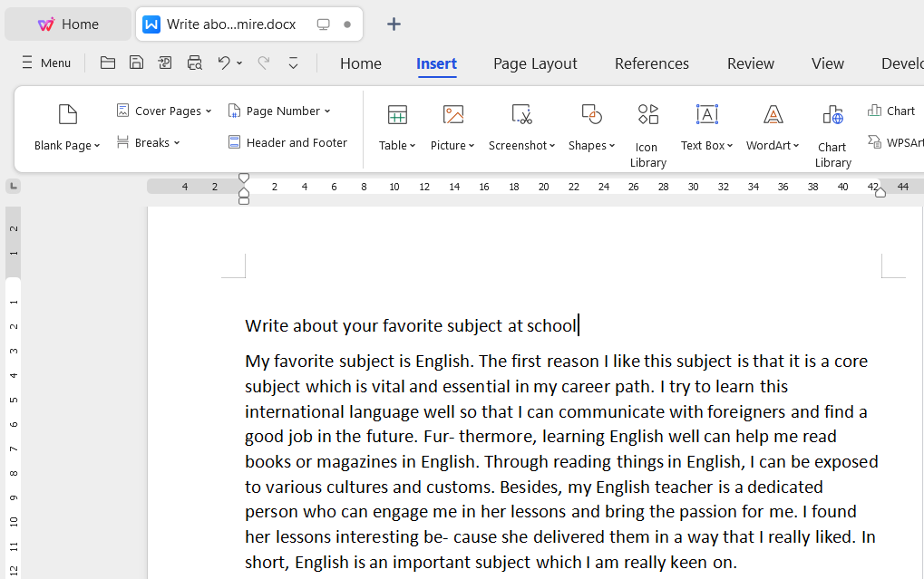Screen dimensions: 924x579
Task: Click the Shapes icon
Action: [591, 114]
